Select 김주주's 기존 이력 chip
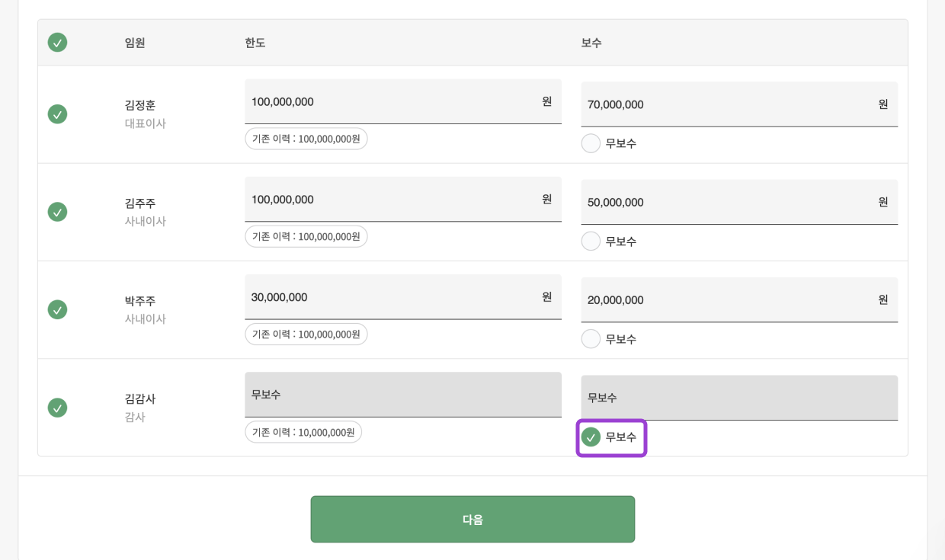This screenshot has height=560, width=945. point(306,236)
